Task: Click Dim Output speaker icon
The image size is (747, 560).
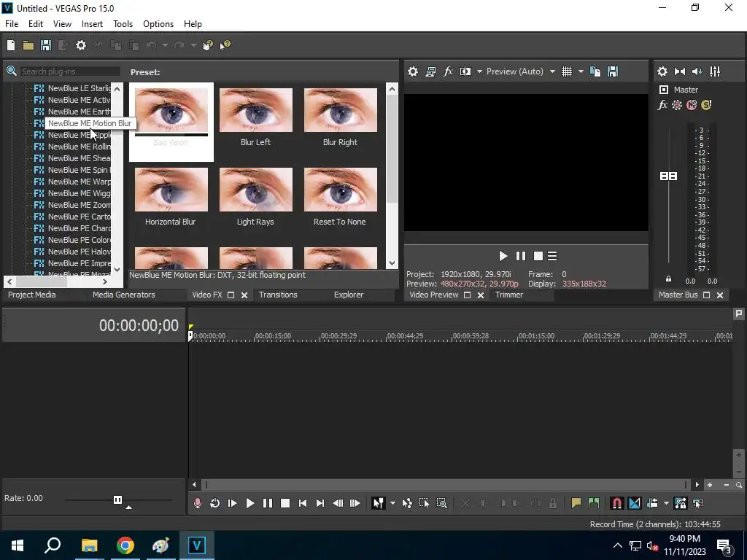Action: (x=697, y=71)
